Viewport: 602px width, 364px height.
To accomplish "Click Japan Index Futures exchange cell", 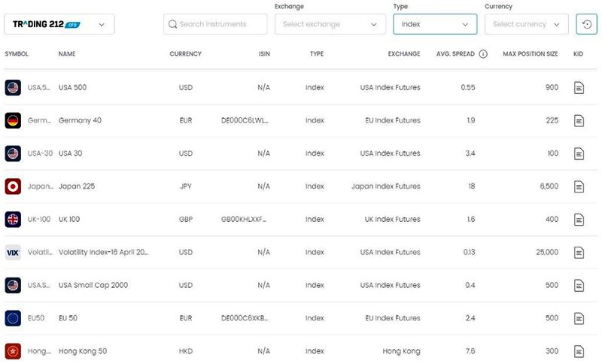I will [x=386, y=187].
